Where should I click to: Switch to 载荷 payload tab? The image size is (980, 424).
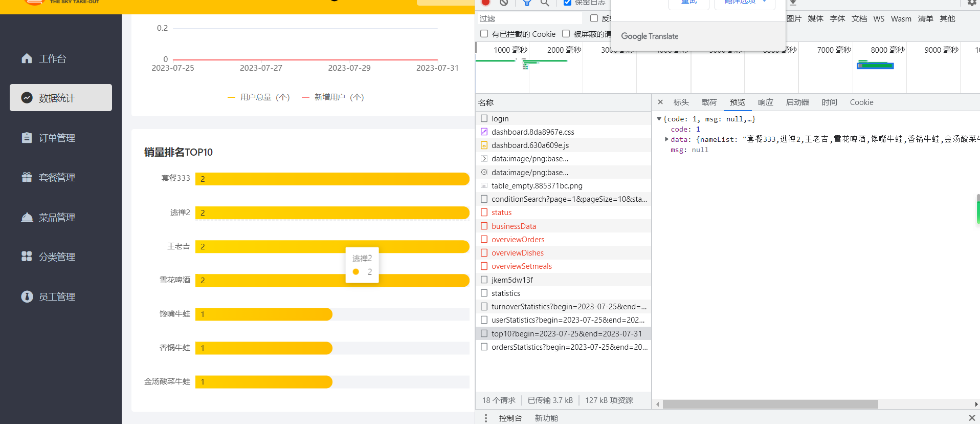coord(709,102)
